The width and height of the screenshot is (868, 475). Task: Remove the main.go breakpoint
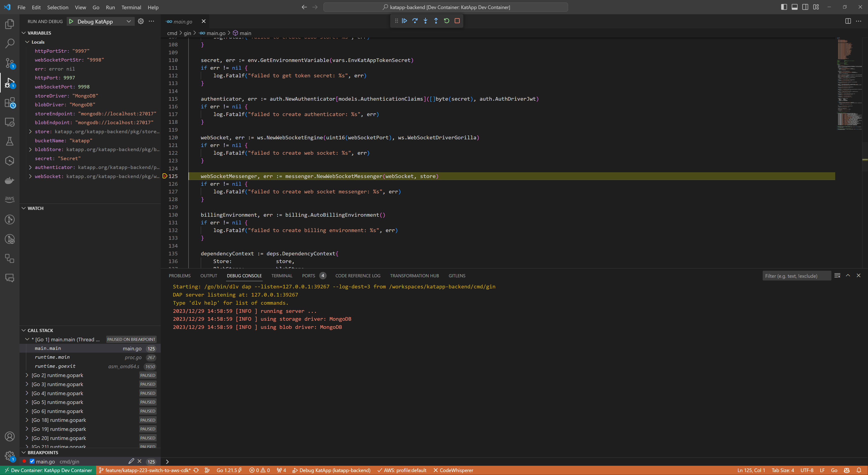pyautogui.click(x=139, y=461)
